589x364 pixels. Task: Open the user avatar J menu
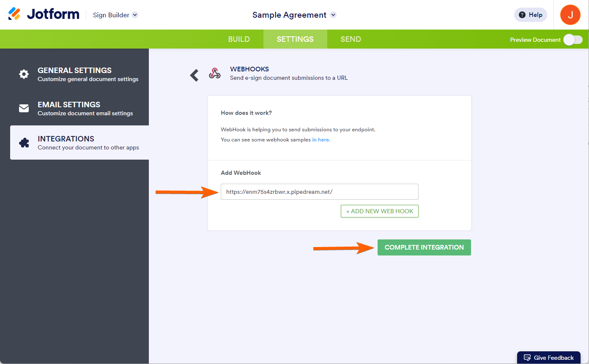click(x=570, y=15)
